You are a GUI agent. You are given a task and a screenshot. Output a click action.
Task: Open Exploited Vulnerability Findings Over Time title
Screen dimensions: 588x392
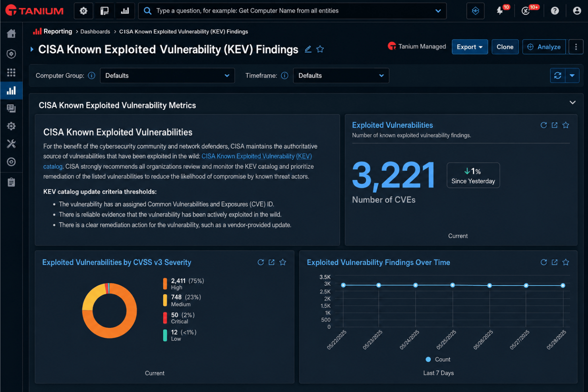click(379, 262)
